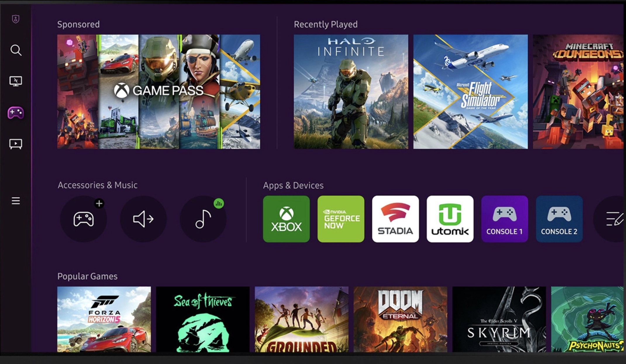Select the Console 2 device

point(559,219)
